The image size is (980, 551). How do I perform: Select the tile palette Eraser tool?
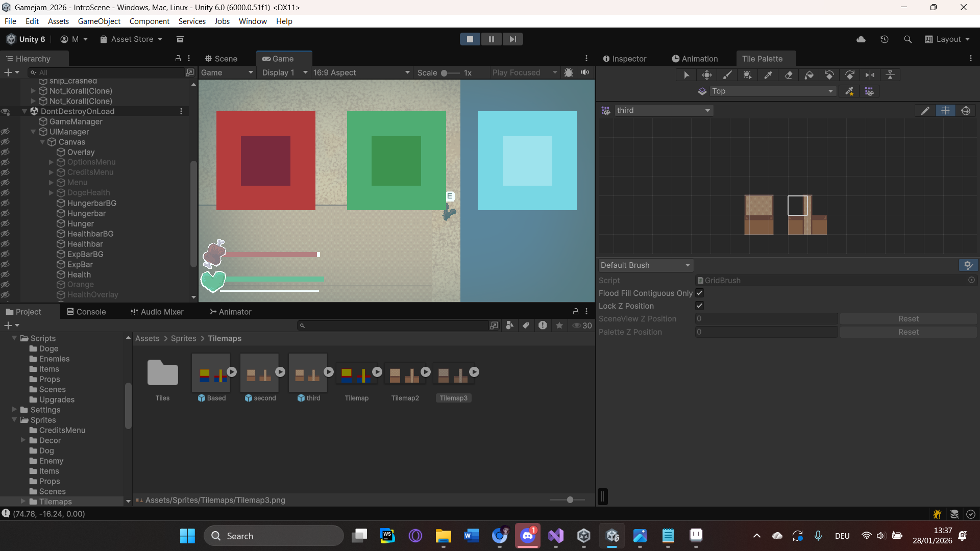[x=788, y=75]
